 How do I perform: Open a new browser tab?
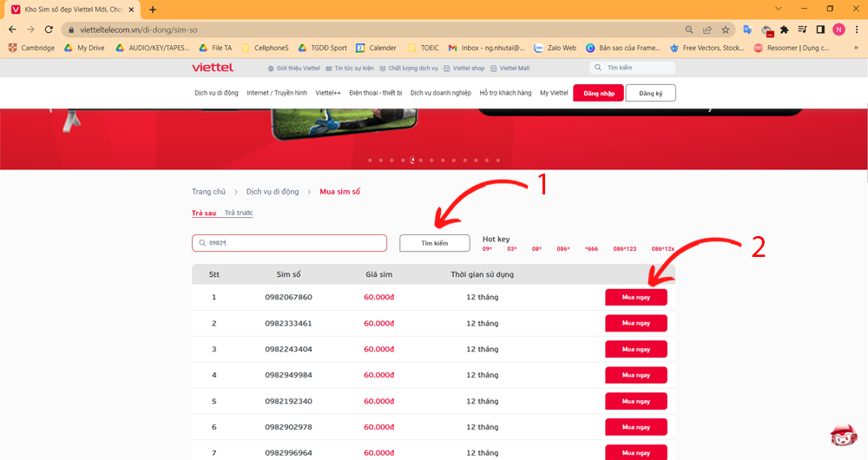point(153,10)
